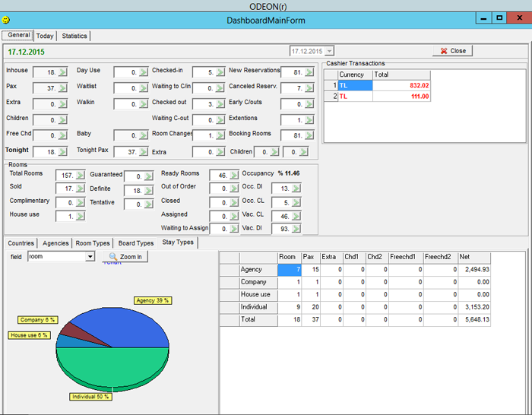Click the 5,648.13 Total net cell
The height and width of the screenshot is (415, 532).
474,320
